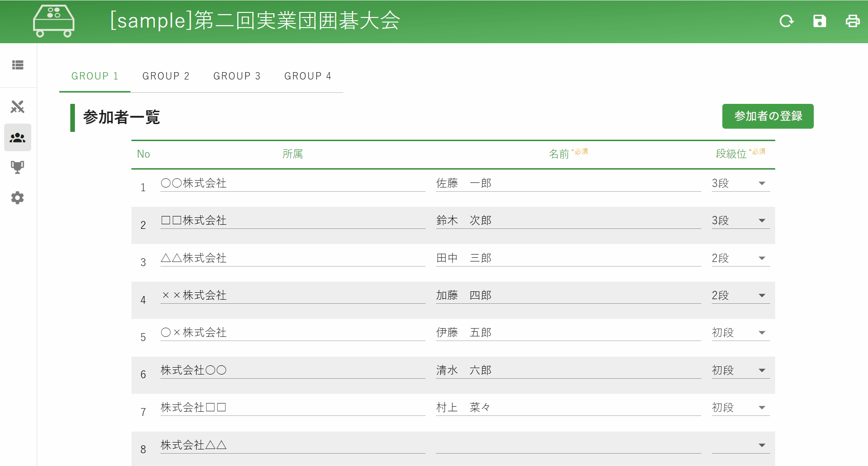Switch to the GROUP 4 tab
This screenshot has height=466, width=868.
click(x=308, y=76)
